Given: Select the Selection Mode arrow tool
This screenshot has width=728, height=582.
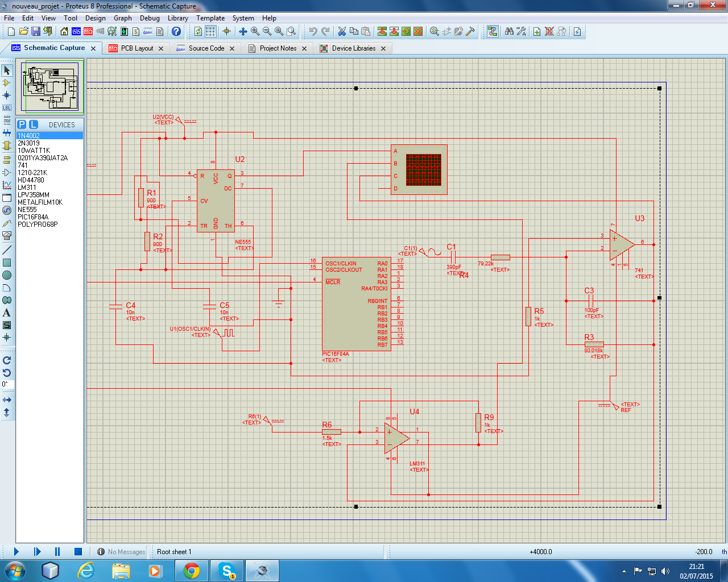Looking at the screenshot, I should click(7, 70).
